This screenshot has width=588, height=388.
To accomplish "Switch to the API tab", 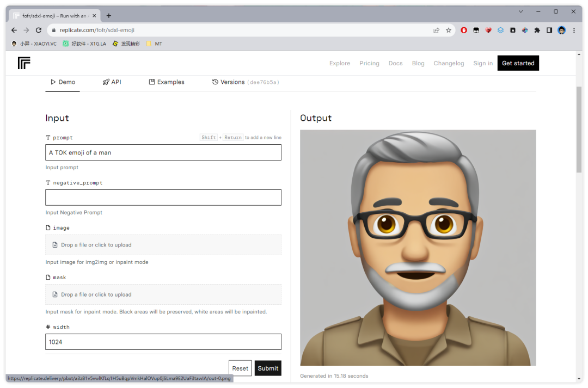I will 112,82.
